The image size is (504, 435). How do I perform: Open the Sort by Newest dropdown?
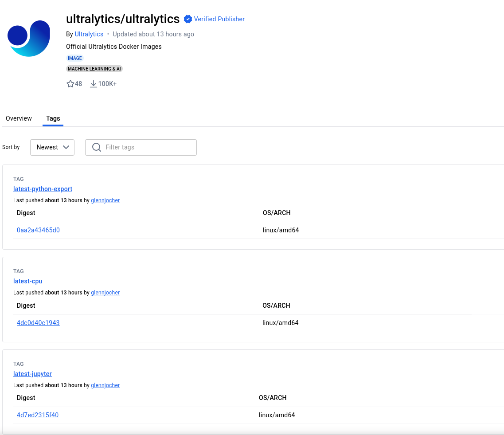[52, 147]
